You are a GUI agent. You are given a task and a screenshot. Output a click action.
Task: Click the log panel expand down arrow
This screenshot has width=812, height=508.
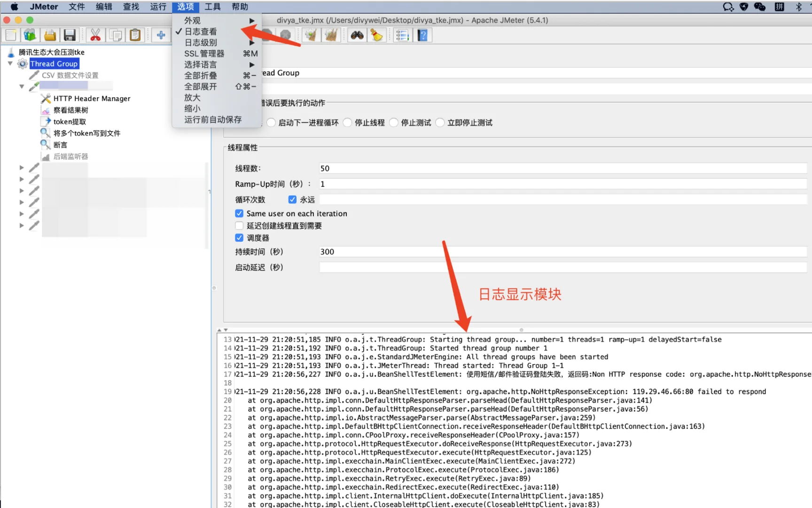[x=226, y=330]
